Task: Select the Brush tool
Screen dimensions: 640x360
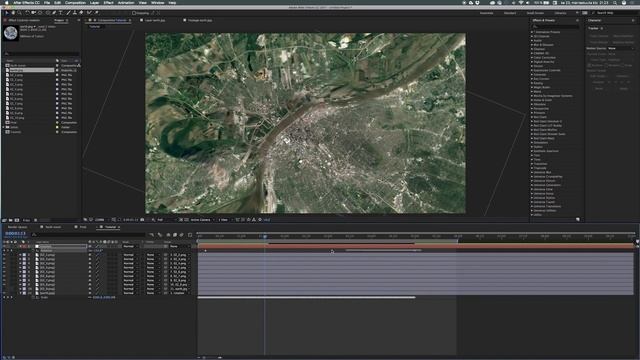Action: coord(68,13)
